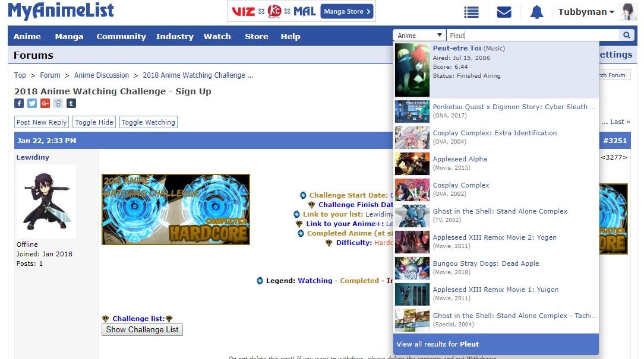
Task: Select Appleseed XIII Remix Movie 1: Yuigon
Action: pyautogui.click(x=495, y=294)
